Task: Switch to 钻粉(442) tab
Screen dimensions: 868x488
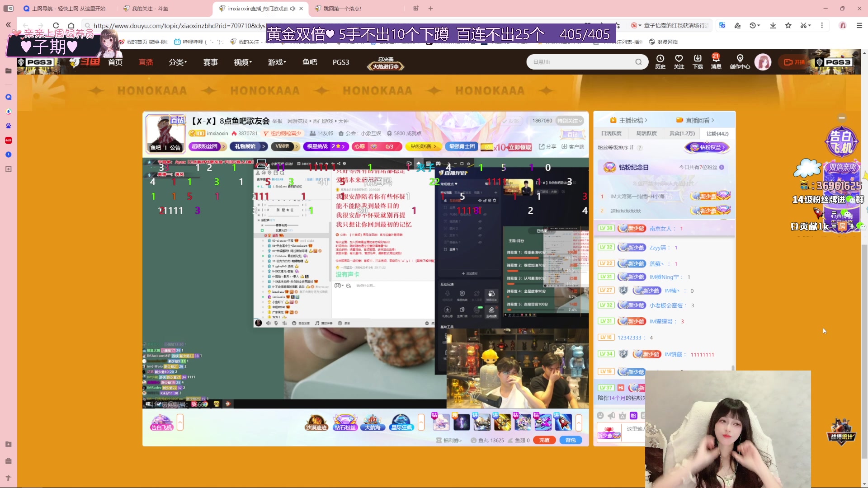Action: coord(717,133)
